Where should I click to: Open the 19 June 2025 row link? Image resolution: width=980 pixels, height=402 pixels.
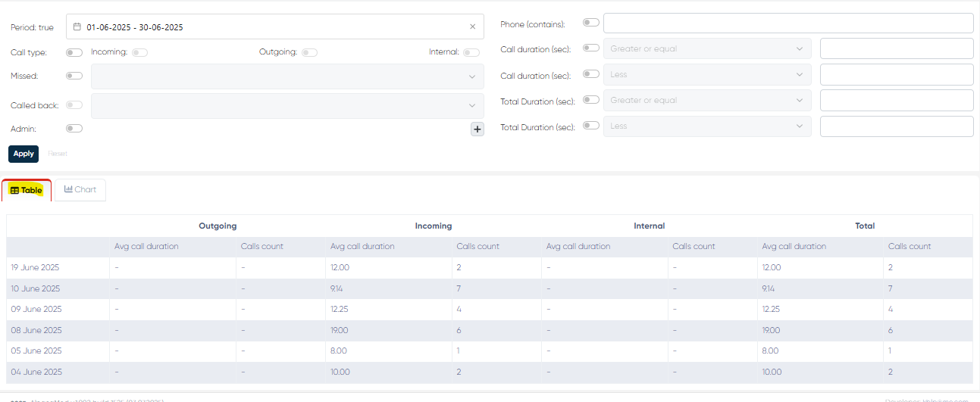click(35, 268)
